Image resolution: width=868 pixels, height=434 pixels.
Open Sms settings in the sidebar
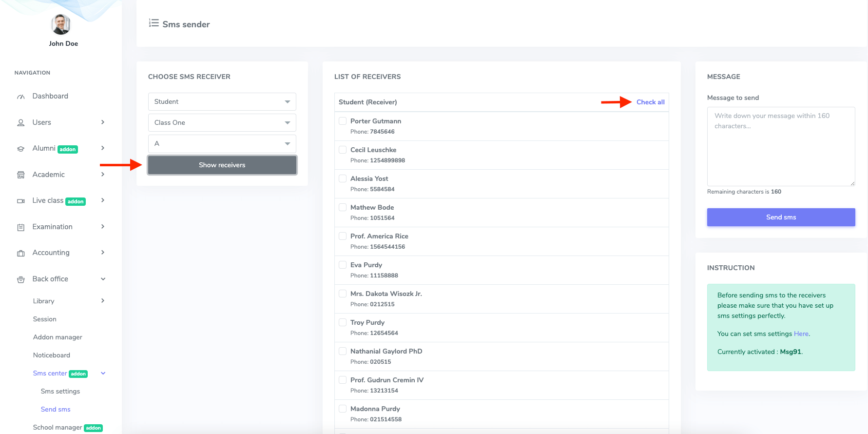[60, 391]
